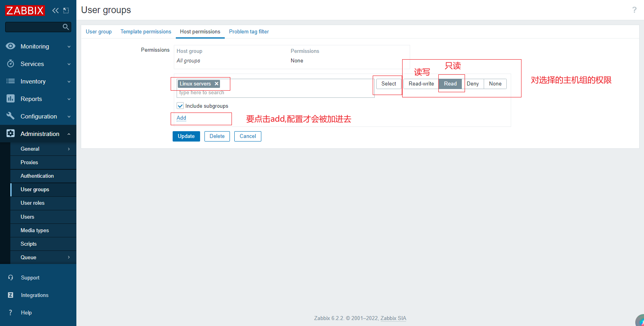Click the host group search field
644x326 pixels.
[x=275, y=88]
